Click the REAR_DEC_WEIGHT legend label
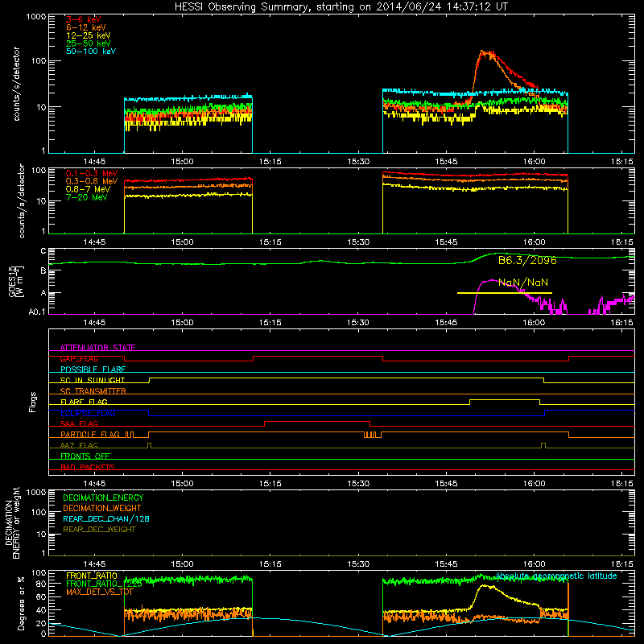Screen dimensions: 644x644 point(99,530)
